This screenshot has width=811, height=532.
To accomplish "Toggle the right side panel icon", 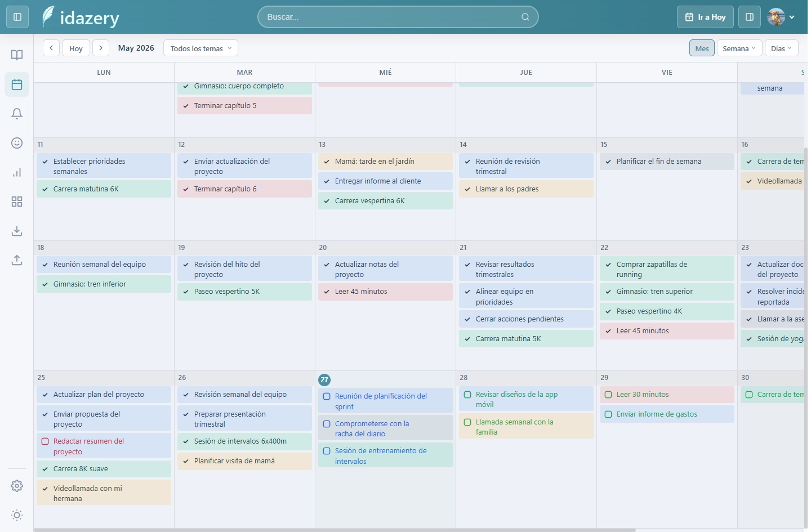I will [750, 17].
